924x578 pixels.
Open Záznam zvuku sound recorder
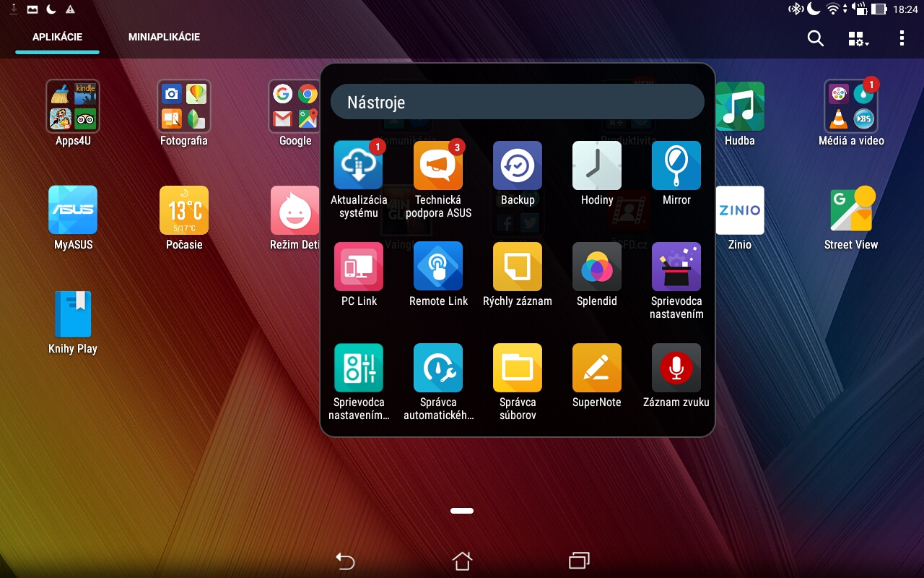676,368
